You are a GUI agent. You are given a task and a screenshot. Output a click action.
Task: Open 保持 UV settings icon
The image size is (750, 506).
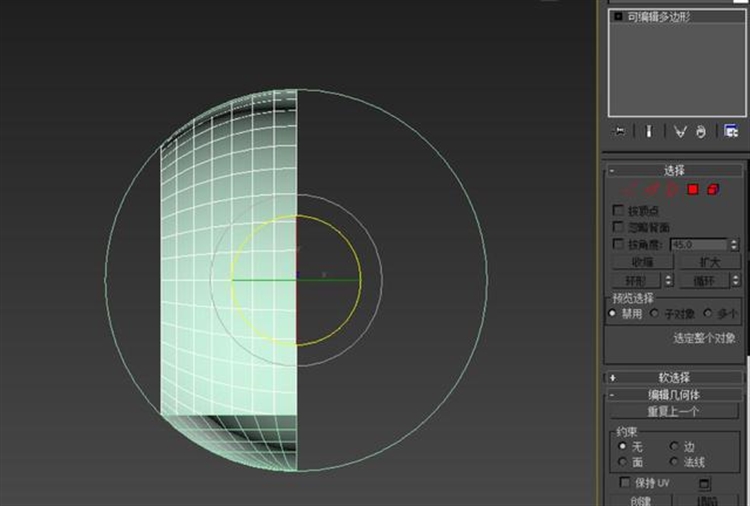705,483
